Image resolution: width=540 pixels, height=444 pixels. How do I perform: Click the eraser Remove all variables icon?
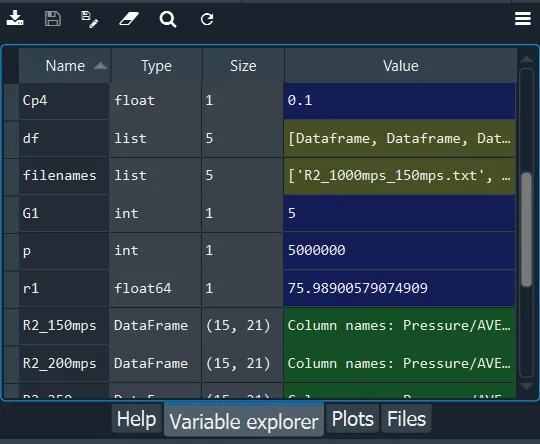click(x=129, y=19)
